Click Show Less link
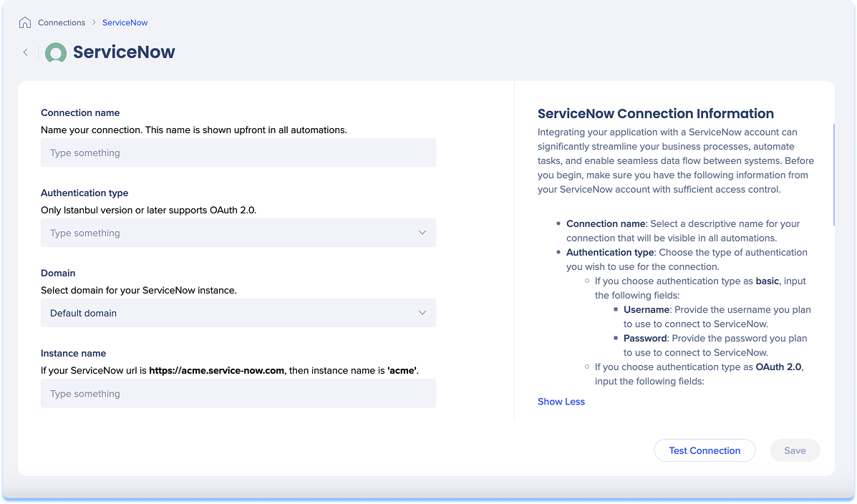The width and height of the screenshot is (857, 504). [561, 402]
